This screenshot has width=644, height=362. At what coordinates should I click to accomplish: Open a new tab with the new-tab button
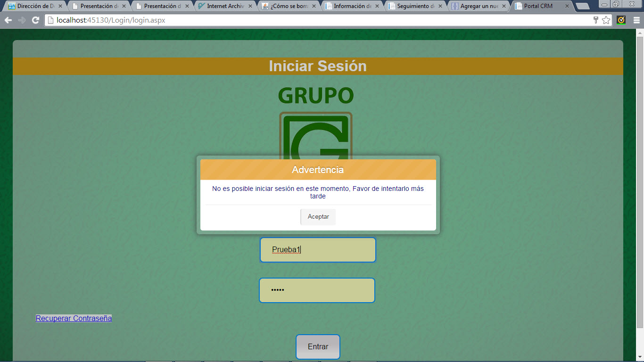[x=583, y=7]
